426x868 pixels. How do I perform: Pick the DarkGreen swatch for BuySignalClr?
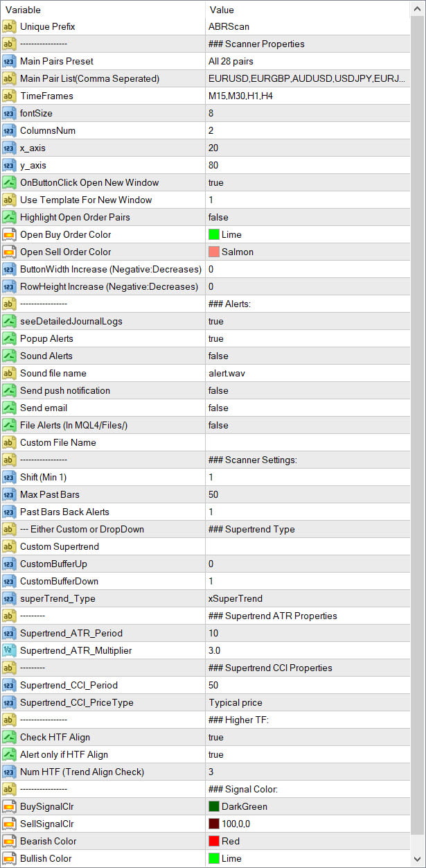213,806
